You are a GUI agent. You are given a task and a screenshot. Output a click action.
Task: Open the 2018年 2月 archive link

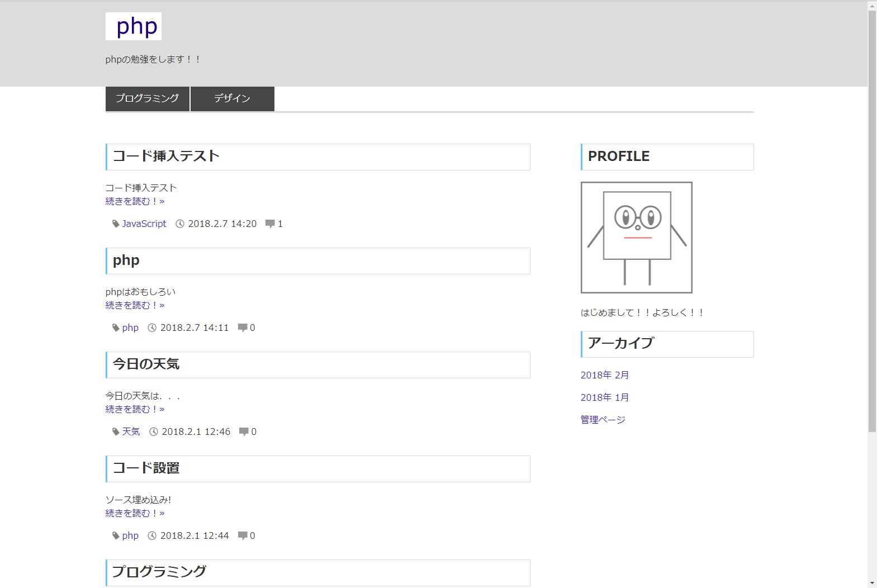point(604,375)
